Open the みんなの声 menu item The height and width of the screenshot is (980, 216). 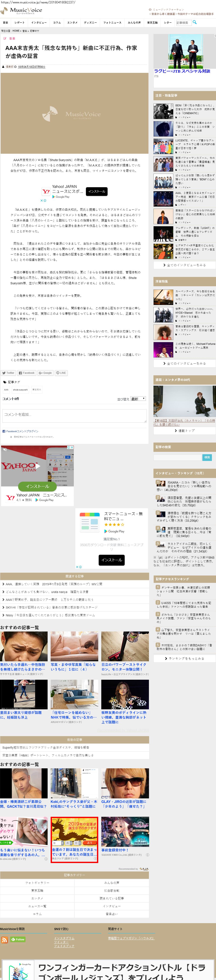click(x=134, y=22)
